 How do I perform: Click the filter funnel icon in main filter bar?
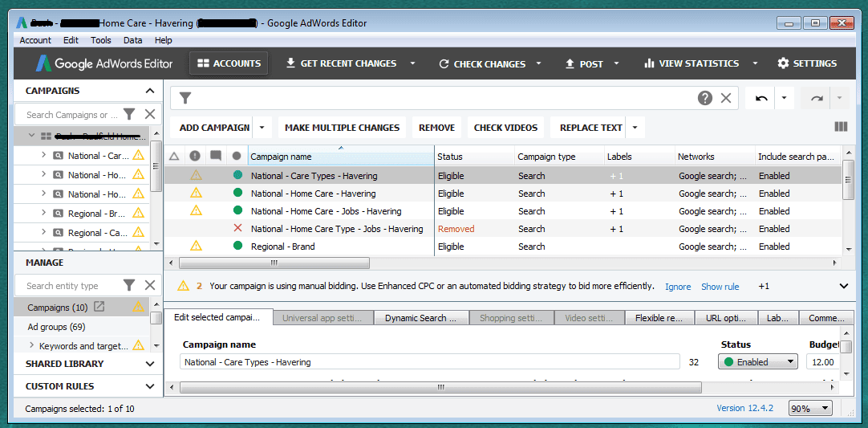click(x=185, y=99)
